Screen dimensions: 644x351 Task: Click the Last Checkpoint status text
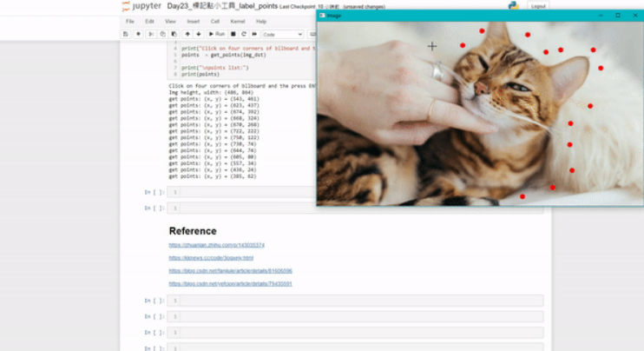301,7
